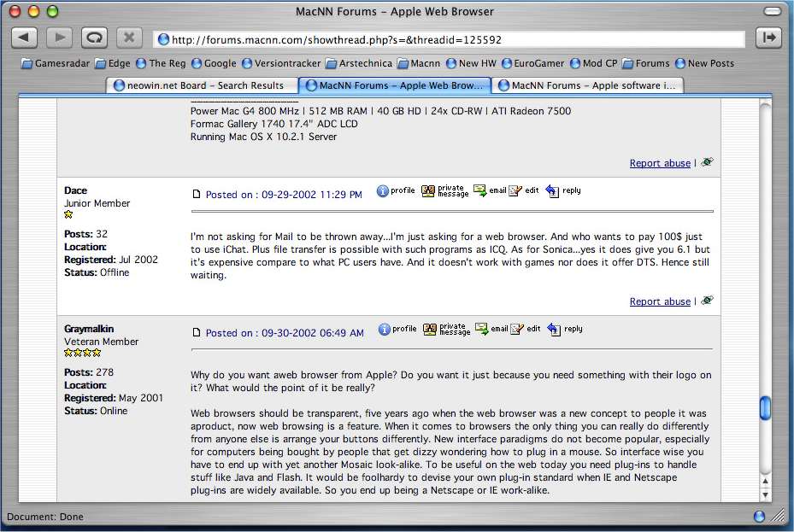
Task: Click the username Graymalkin
Action: coord(89,329)
